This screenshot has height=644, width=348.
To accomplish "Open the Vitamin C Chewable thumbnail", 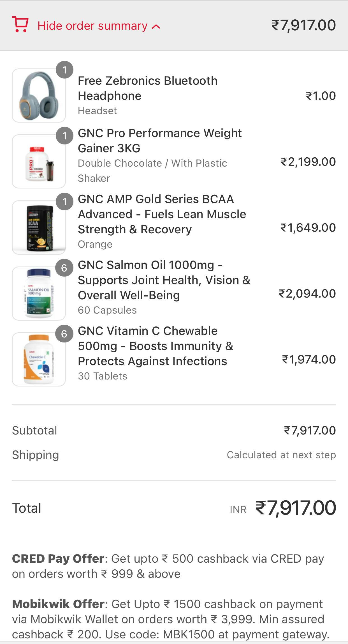I will pos(39,359).
